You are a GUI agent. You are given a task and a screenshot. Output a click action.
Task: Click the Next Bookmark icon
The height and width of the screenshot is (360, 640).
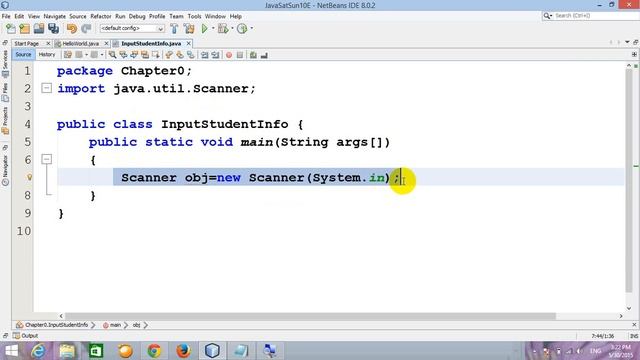point(180,55)
